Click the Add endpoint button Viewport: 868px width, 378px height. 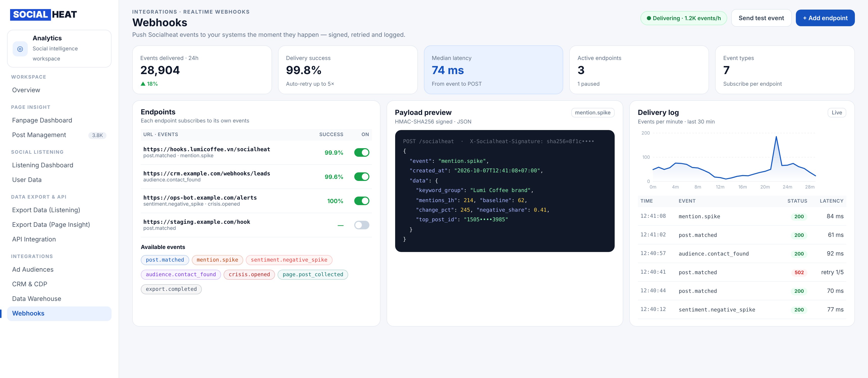825,18
